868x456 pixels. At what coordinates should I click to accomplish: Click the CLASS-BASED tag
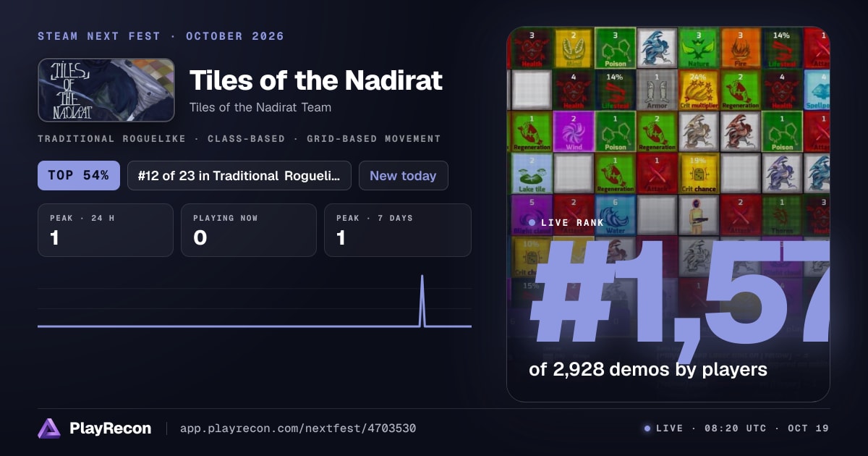coord(246,138)
